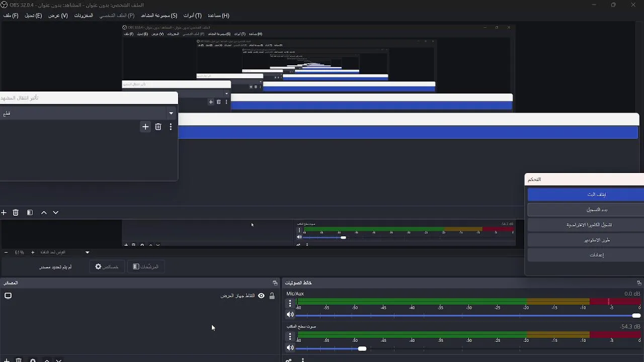Open scene filters icon in scenes toolbar
The height and width of the screenshot is (362, 644).
[30, 213]
